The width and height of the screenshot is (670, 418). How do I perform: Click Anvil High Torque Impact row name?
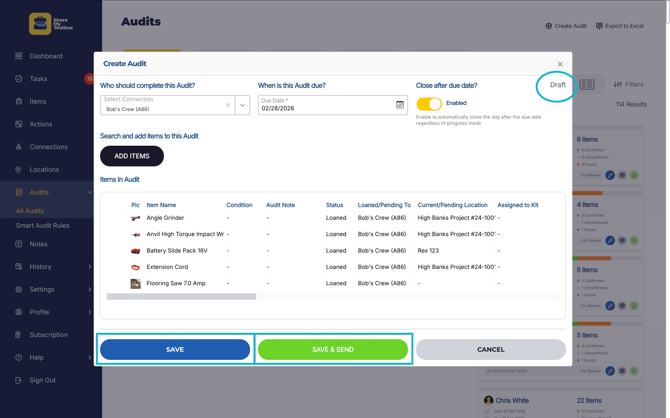[185, 234]
